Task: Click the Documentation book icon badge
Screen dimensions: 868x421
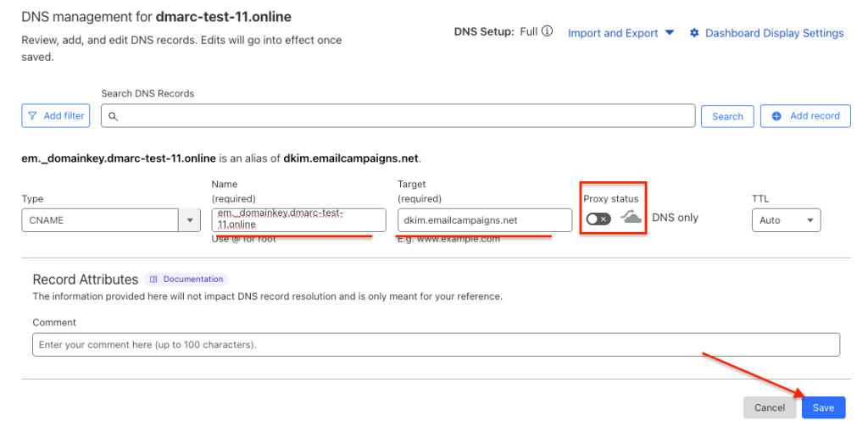Action: coord(153,280)
